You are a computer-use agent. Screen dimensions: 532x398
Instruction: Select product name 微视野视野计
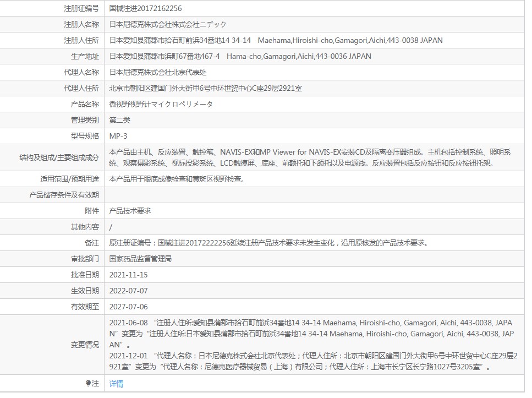pos(161,104)
